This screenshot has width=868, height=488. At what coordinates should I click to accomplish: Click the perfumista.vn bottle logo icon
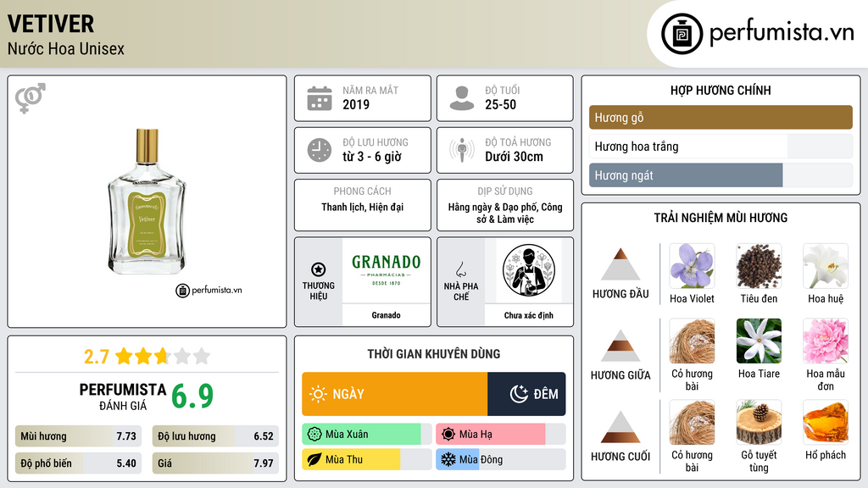[682, 34]
